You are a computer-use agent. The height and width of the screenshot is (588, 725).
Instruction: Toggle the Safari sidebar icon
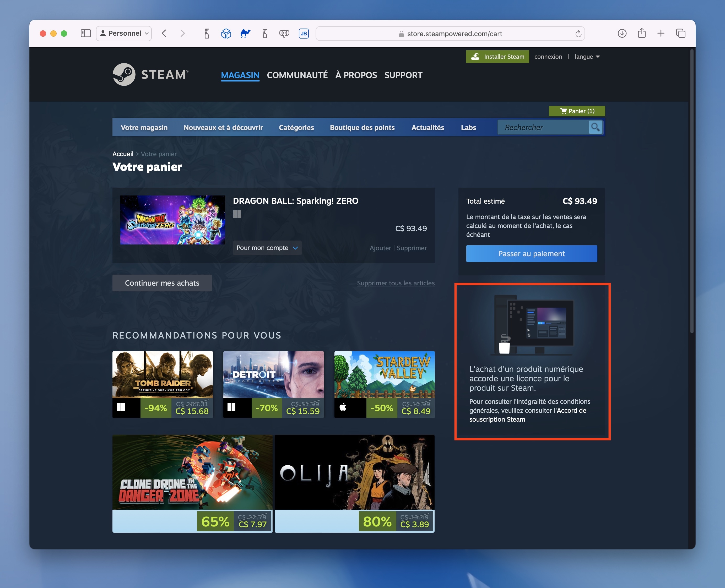coord(86,33)
